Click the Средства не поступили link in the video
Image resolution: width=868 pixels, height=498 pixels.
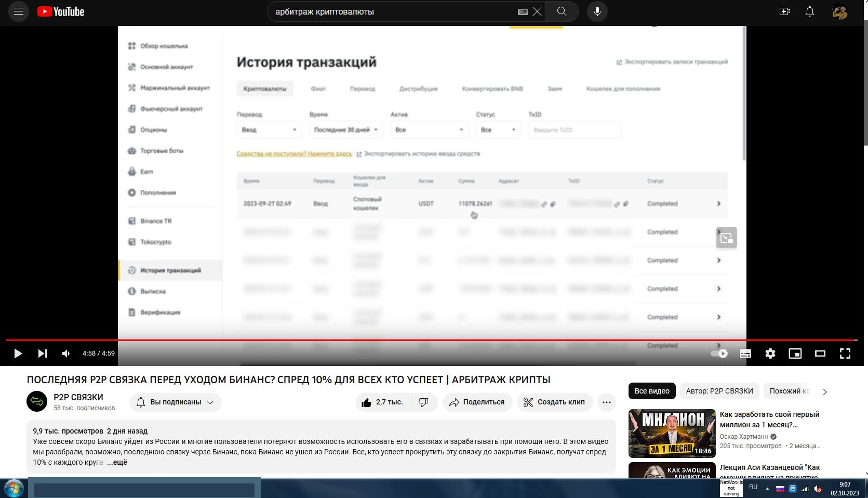coord(294,154)
